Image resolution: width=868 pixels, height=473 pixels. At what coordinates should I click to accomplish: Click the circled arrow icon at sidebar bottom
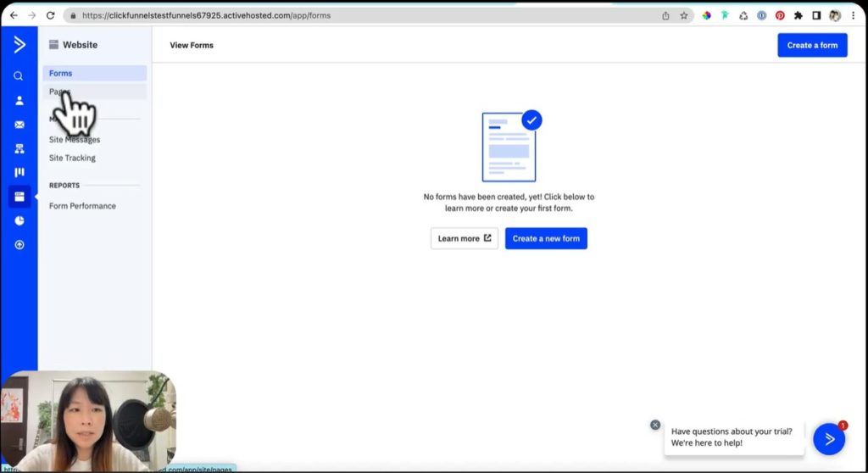coord(19,245)
